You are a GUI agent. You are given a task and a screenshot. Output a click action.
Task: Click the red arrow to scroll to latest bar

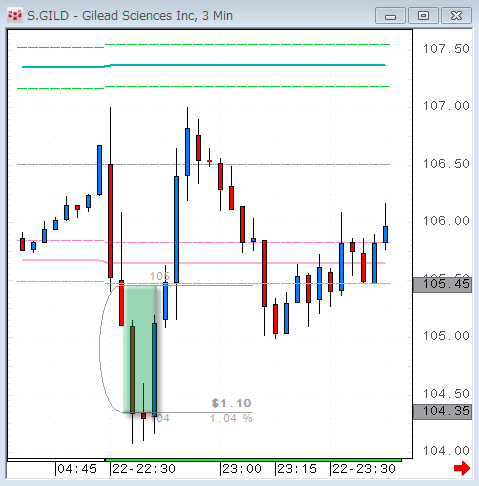(462, 468)
